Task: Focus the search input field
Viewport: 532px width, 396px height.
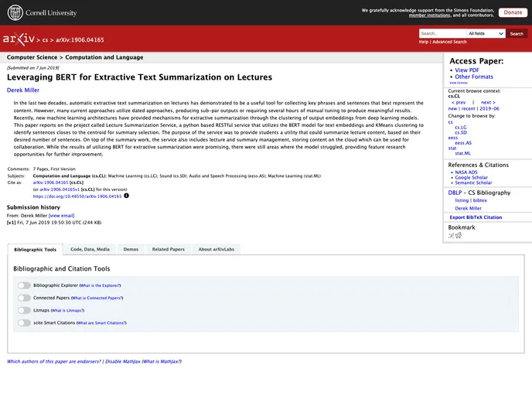Action: [x=443, y=33]
